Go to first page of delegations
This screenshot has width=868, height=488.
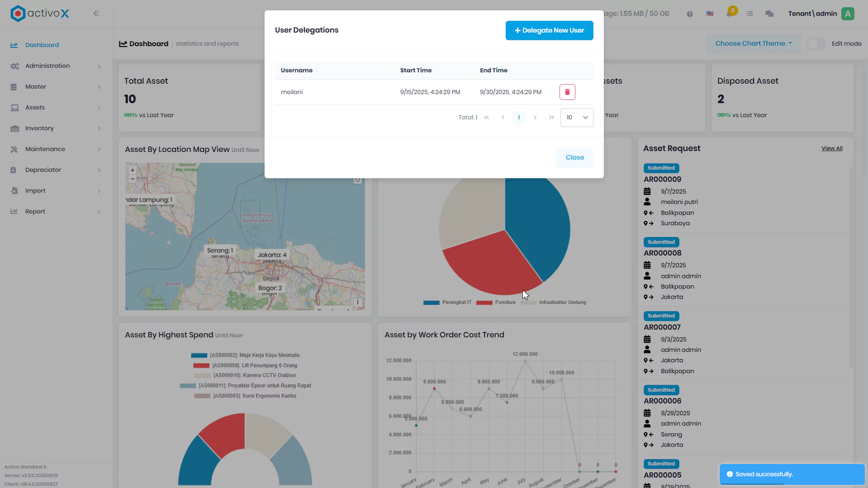pos(487,118)
